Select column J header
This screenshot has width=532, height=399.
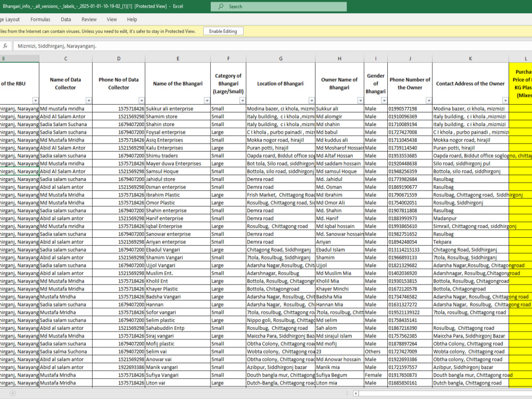pos(410,59)
